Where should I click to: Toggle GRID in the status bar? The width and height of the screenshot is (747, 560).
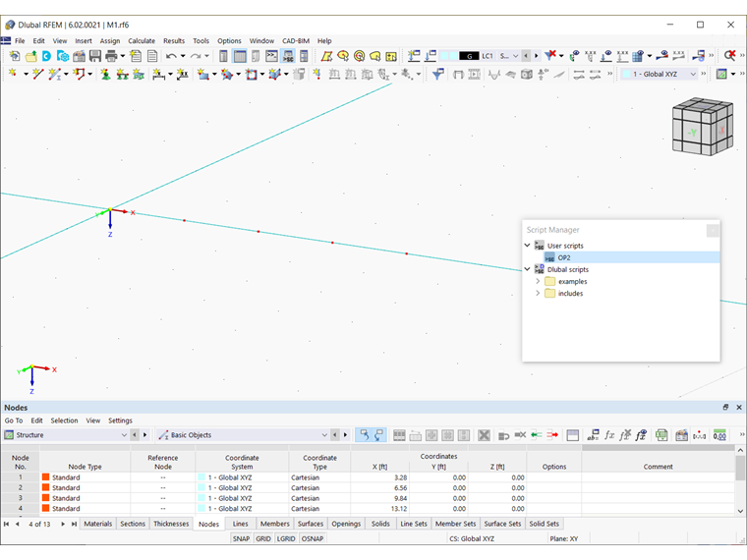point(263,538)
